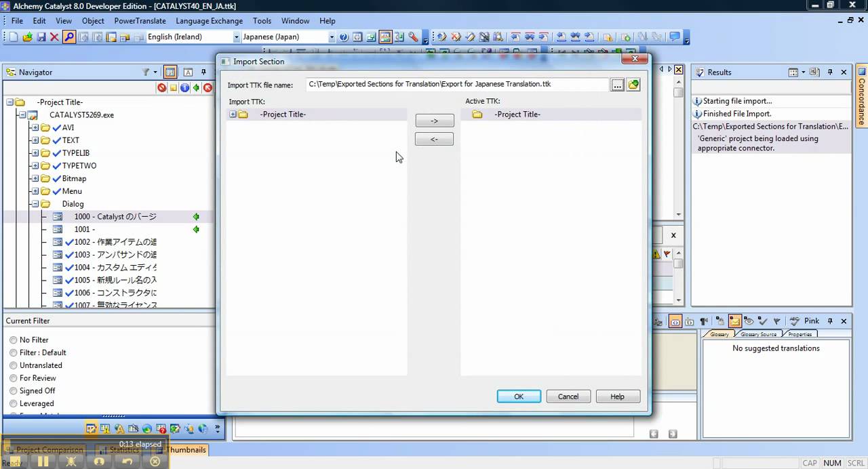Expand the TYPELIB folder in Navigator
The image size is (868, 469).
coord(35,153)
